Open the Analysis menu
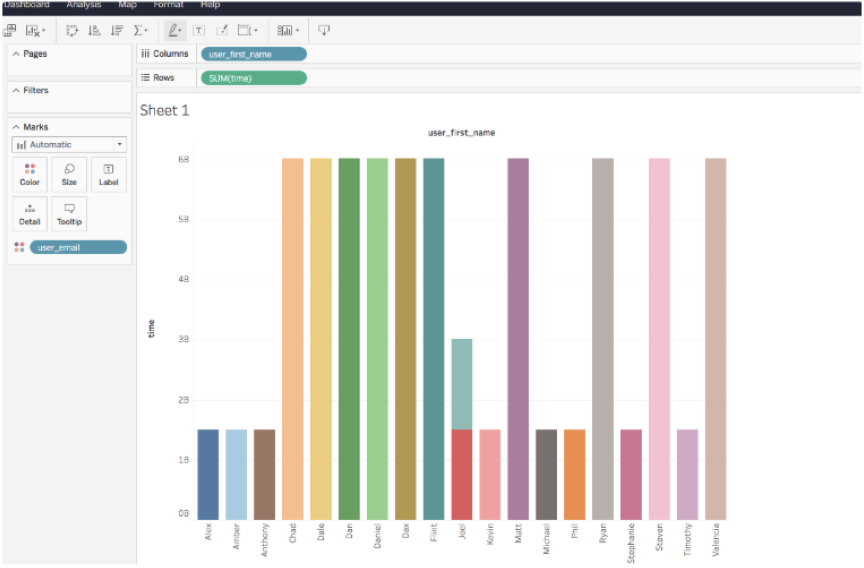This screenshot has width=864, height=568. tap(84, 5)
